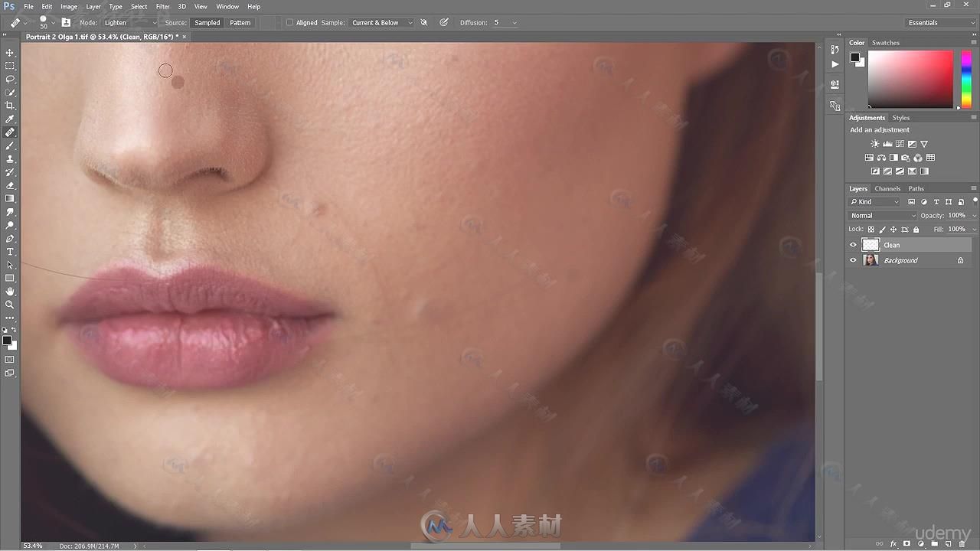Open the Image menu
The height and width of the screenshot is (551, 980).
(x=69, y=6)
